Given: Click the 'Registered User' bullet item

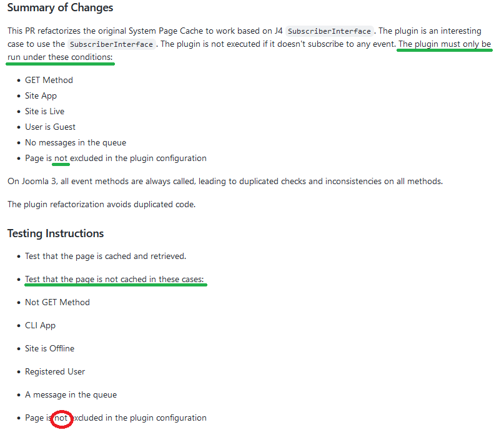Looking at the screenshot, I should point(55,371).
